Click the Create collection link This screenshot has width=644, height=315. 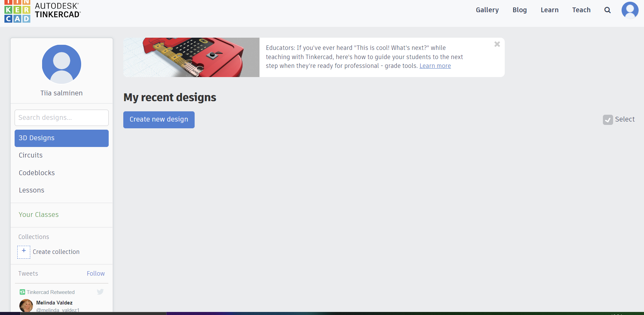[56, 252]
